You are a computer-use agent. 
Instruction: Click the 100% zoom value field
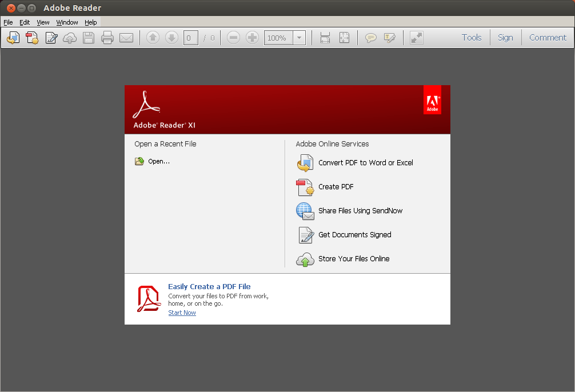pyautogui.click(x=278, y=38)
